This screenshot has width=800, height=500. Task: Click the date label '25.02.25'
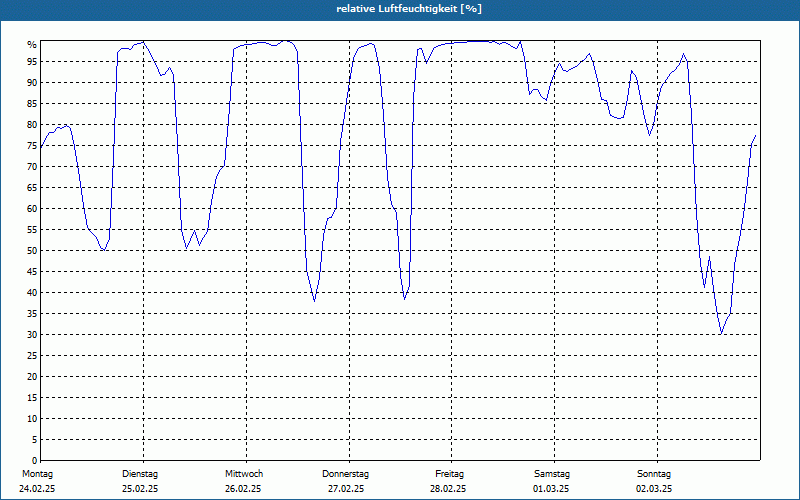coord(140,489)
